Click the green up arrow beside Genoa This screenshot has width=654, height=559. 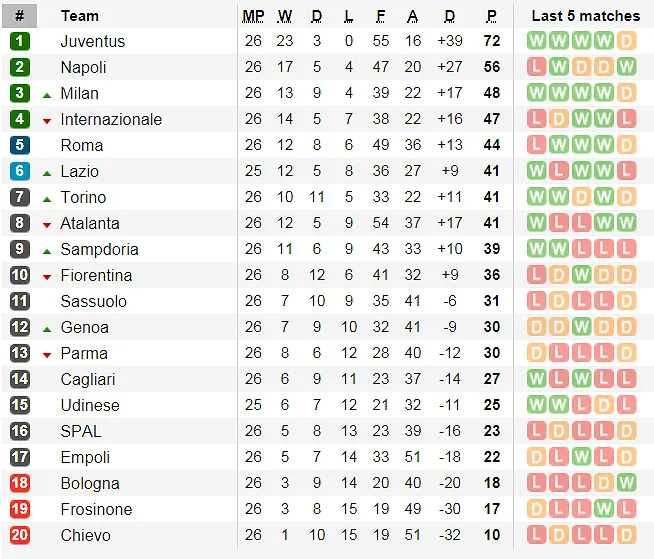(x=47, y=328)
